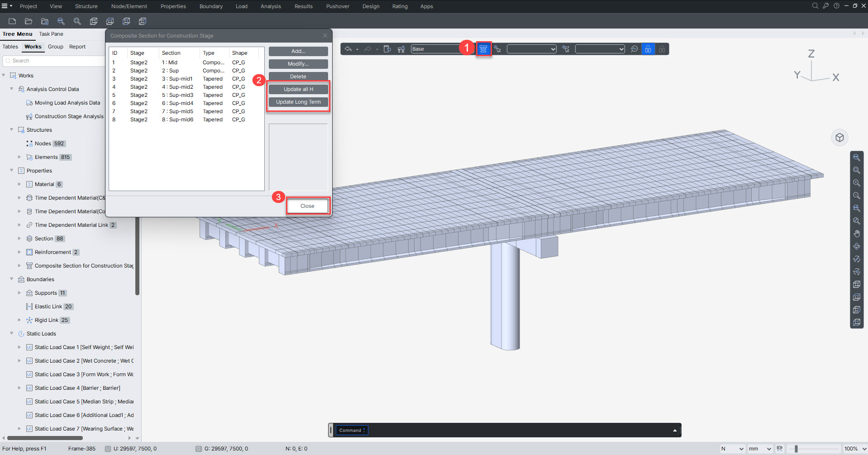Select row 1 Mid in section list
868x455 pixels.
pyautogui.click(x=186, y=62)
